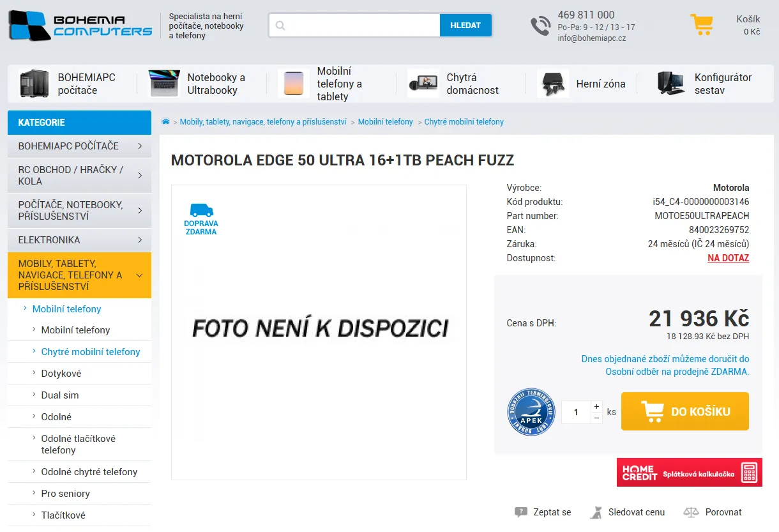Click the Doprava zdarma truck badge
The height and width of the screenshot is (532, 779).
point(201,219)
